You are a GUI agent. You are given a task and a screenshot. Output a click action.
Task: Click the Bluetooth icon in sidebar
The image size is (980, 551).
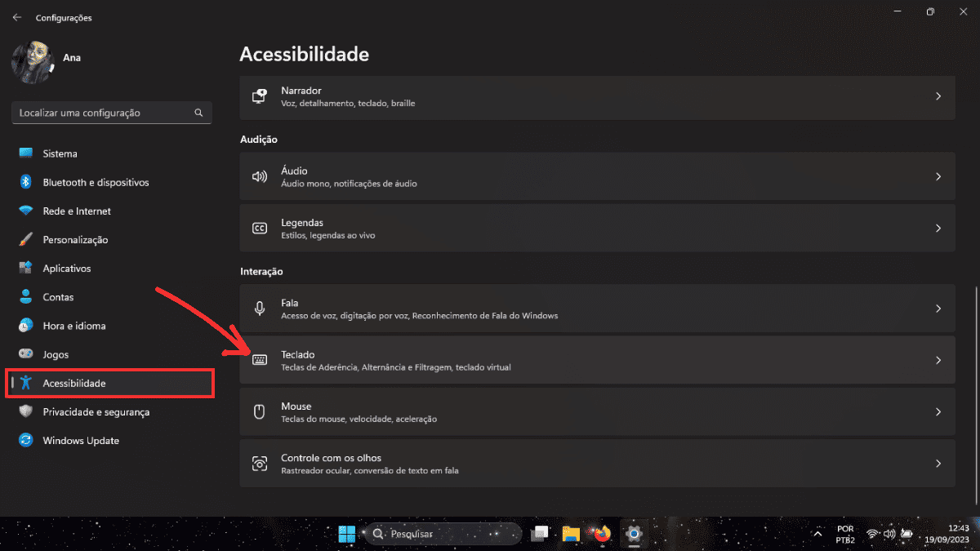click(26, 182)
